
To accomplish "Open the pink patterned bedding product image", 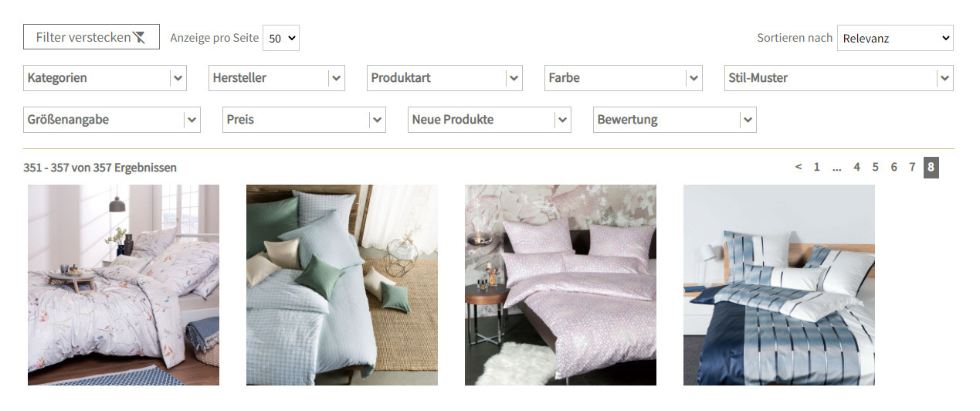I will point(560,284).
